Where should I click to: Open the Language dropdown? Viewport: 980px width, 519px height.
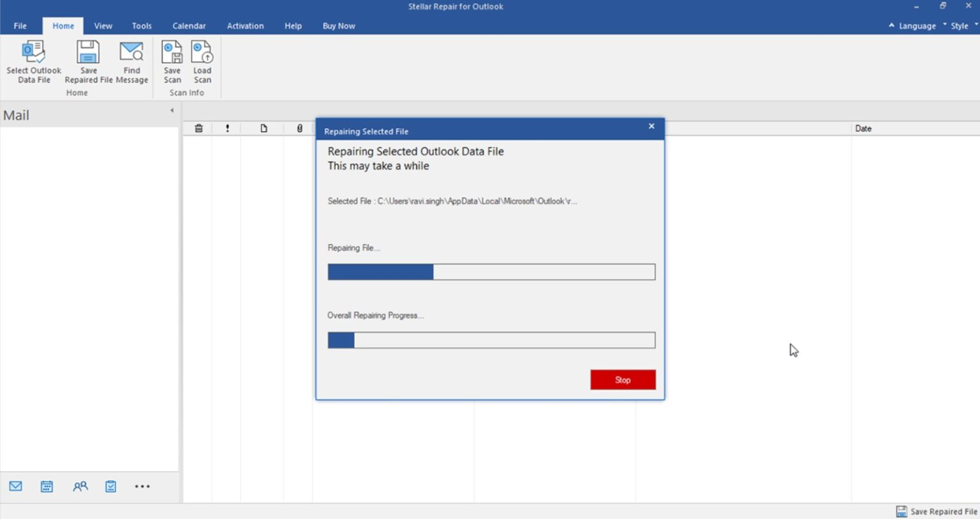[917, 26]
